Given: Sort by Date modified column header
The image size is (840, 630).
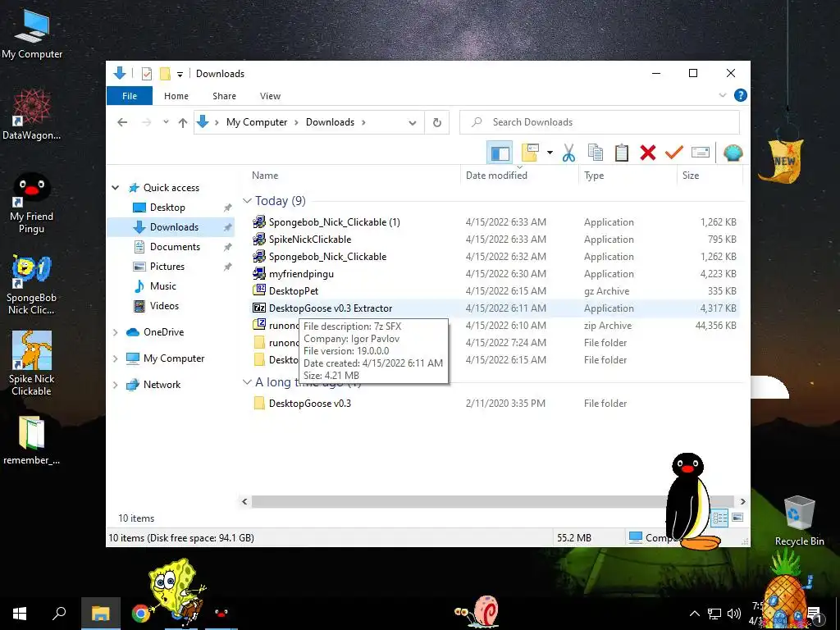Looking at the screenshot, I should 519,176.
